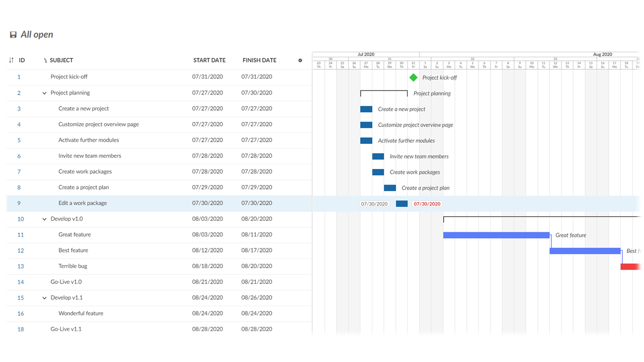This screenshot has width=644, height=362.
Task: Select the Edit a work package Gantt bar
Action: click(401, 204)
